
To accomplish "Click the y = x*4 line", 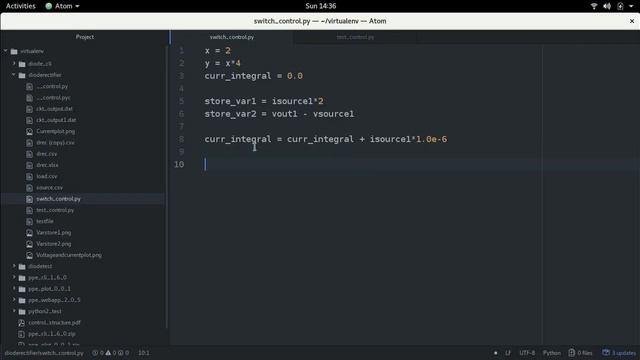I will pyautogui.click(x=222, y=63).
